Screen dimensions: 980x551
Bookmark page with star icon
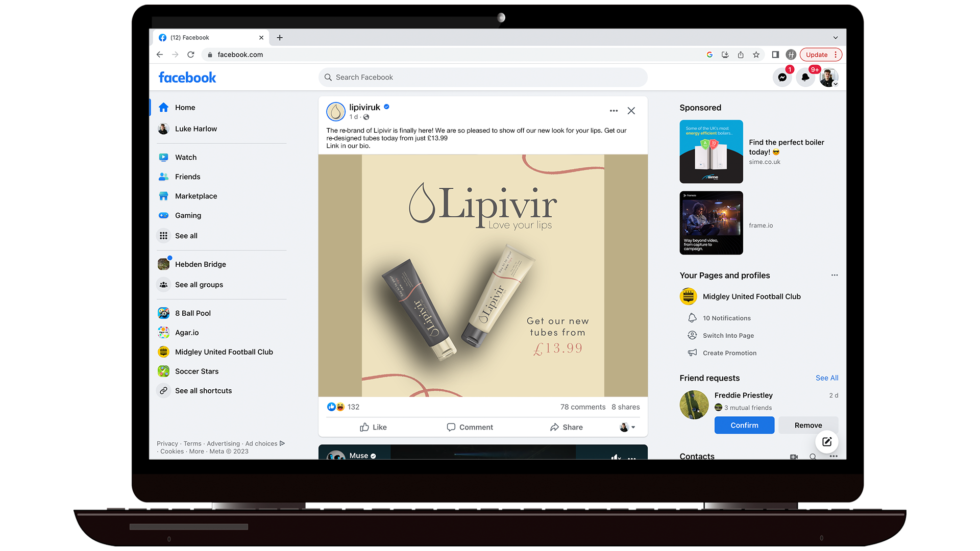point(756,55)
